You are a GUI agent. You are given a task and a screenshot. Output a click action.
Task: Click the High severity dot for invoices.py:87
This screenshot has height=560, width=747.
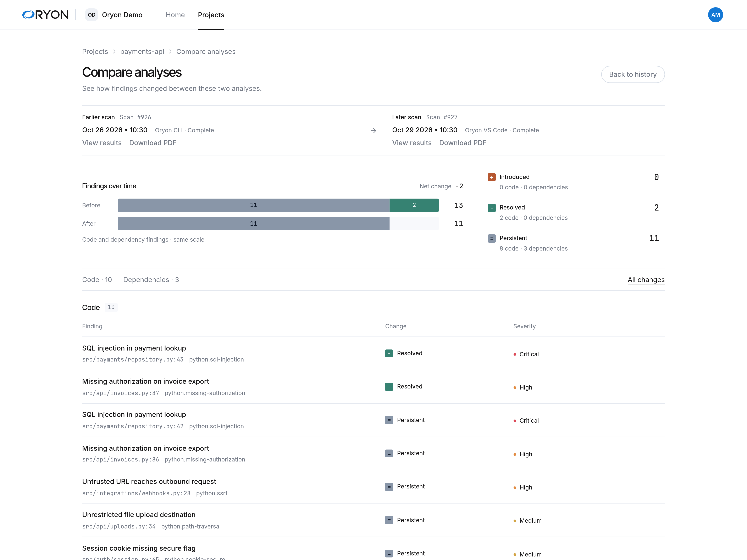[515, 387]
